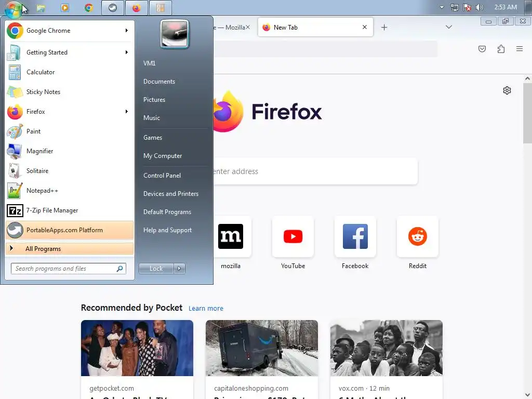Follow the Learn more Pocket link

206,309
